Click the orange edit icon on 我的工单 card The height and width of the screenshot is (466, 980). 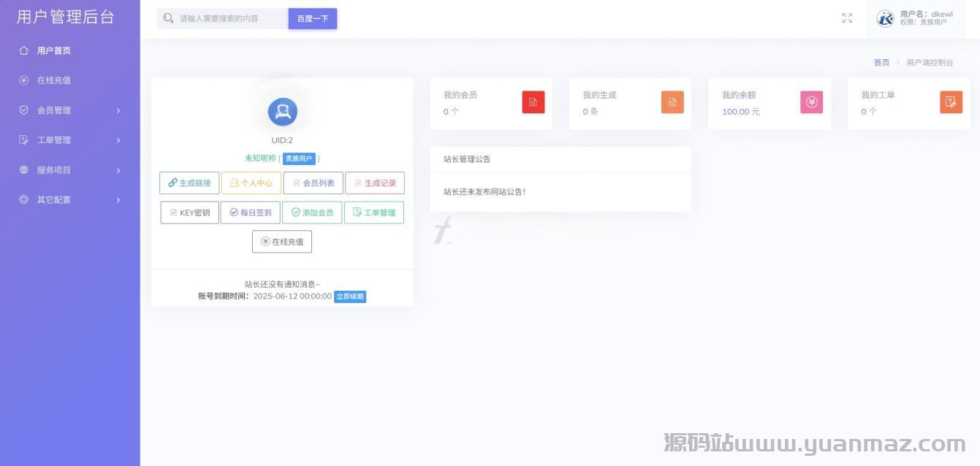(x=951, y=102)
